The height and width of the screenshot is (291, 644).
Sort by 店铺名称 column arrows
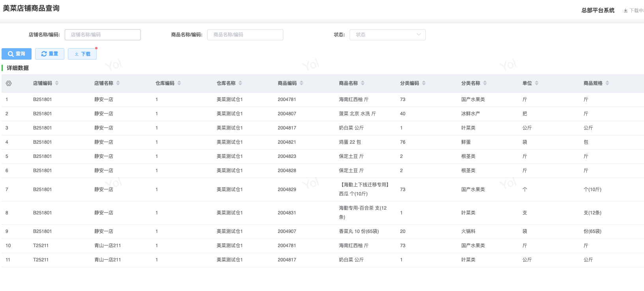click(x=118, y=83)
